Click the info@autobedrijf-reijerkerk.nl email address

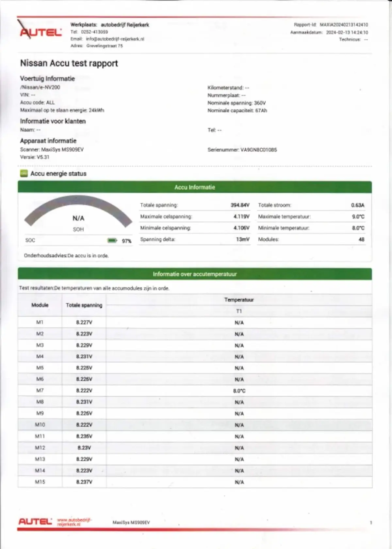(115, 39)
